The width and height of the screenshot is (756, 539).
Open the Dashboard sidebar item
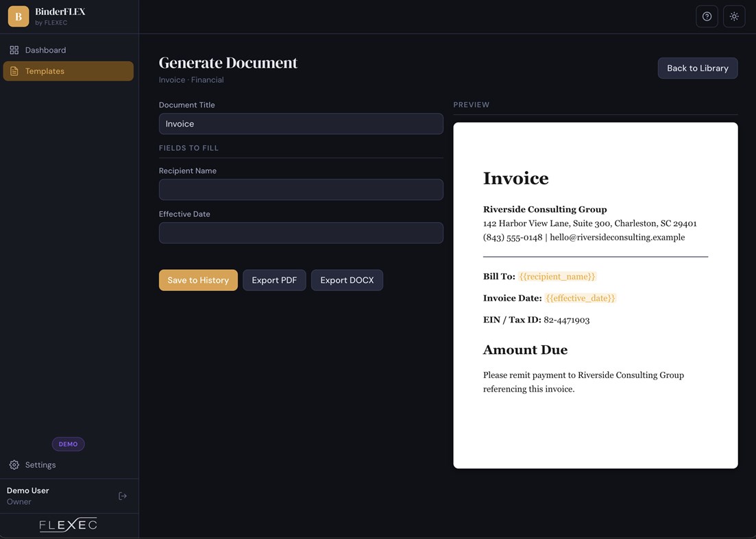tap(69, 50)
